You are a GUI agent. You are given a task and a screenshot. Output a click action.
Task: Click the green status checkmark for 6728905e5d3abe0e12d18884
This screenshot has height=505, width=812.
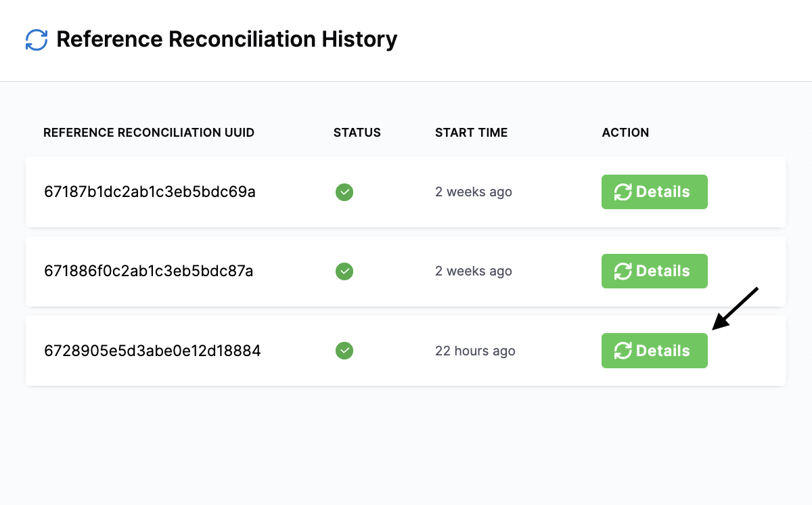(344, 351)
